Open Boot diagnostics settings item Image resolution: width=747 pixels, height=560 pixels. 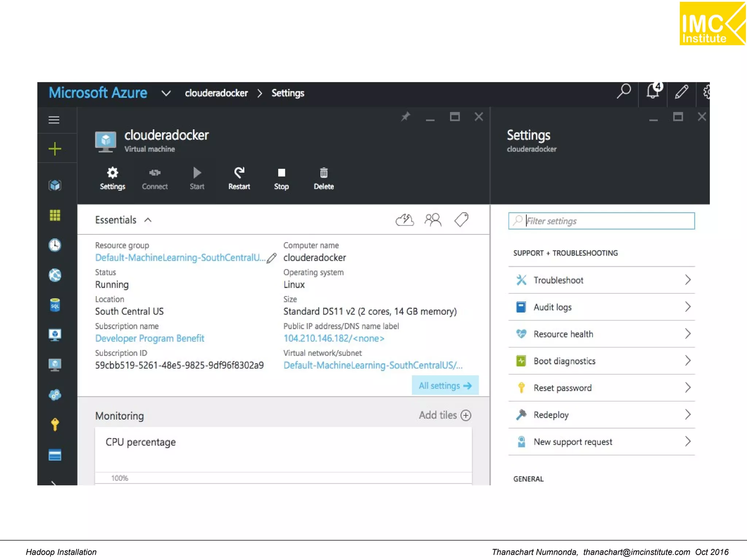pos(601,361)
